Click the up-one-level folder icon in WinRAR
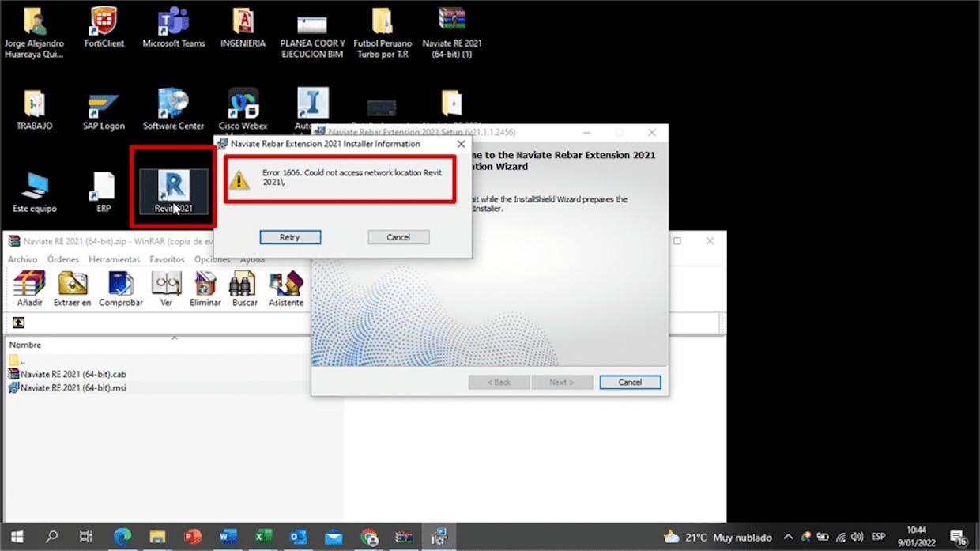This screenshot has width=980, height=551. [x=18, y=323]
